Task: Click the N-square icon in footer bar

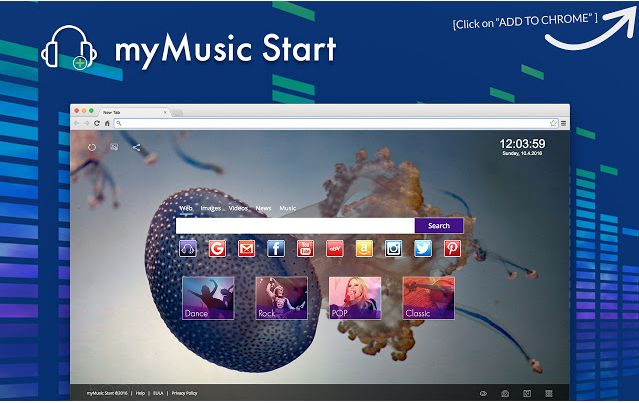Action: click(x=527, y=394)
